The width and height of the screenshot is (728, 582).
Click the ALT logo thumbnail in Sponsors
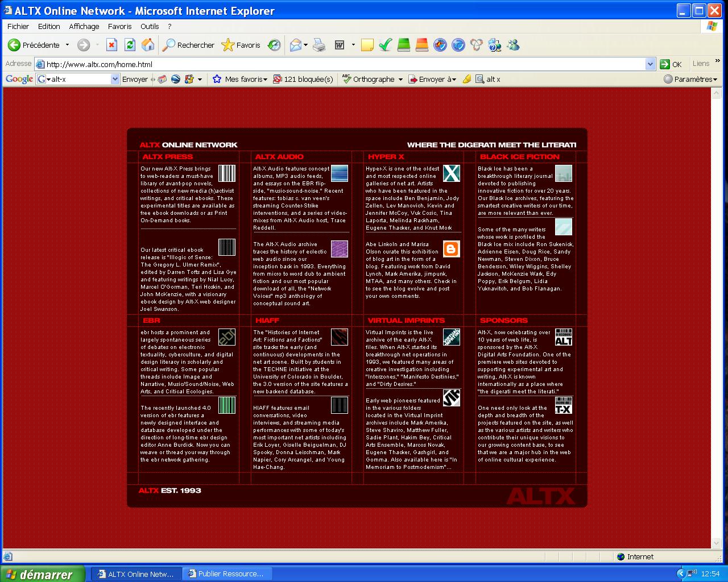(564, 337)
